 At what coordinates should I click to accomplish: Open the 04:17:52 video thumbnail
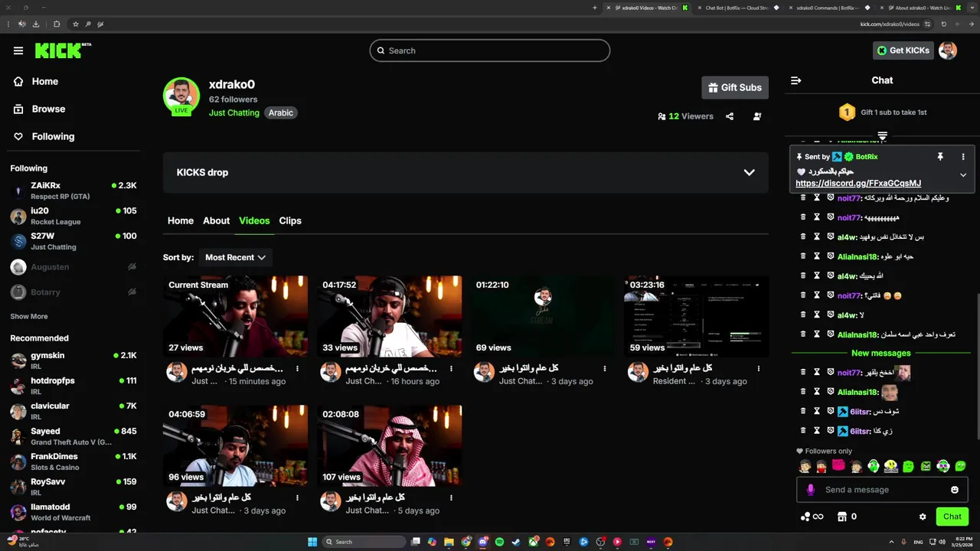click(389, 317)
